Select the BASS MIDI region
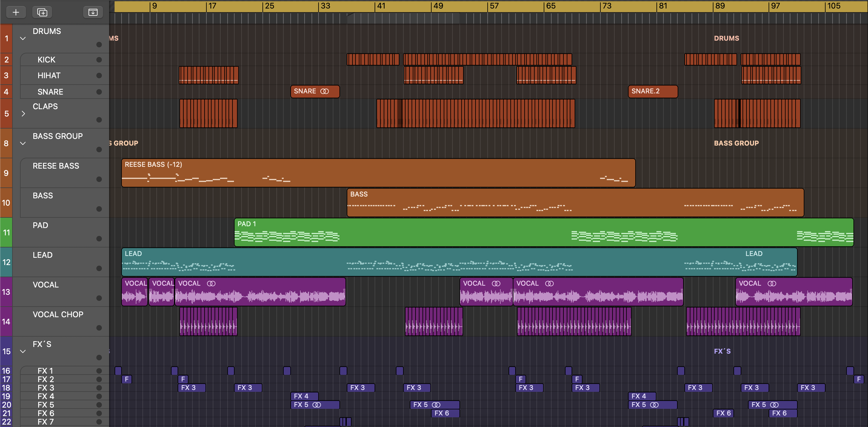This screenshot has height=427, width=868. tap(576, 202)
